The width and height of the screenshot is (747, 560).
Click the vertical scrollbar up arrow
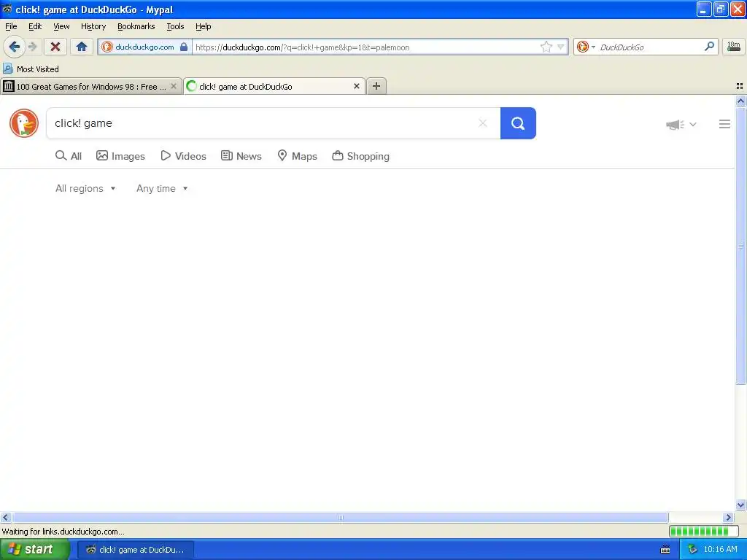[x=740, y=101]
